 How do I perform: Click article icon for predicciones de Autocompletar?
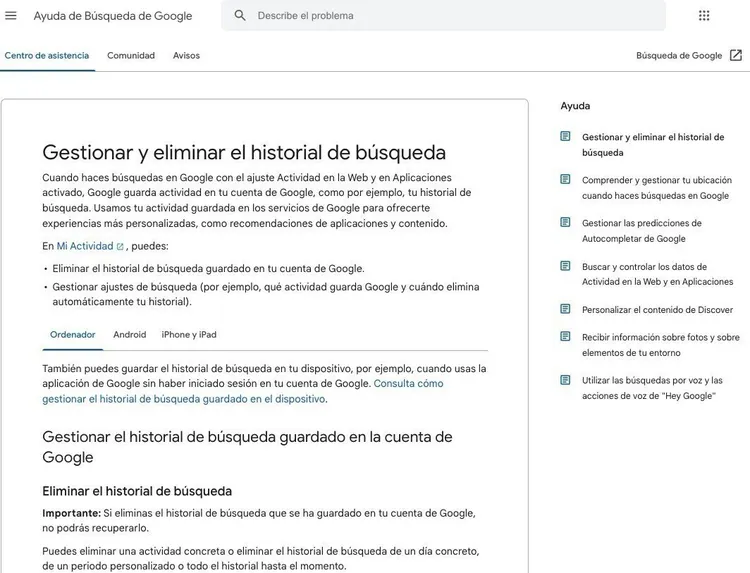point(565,222)
